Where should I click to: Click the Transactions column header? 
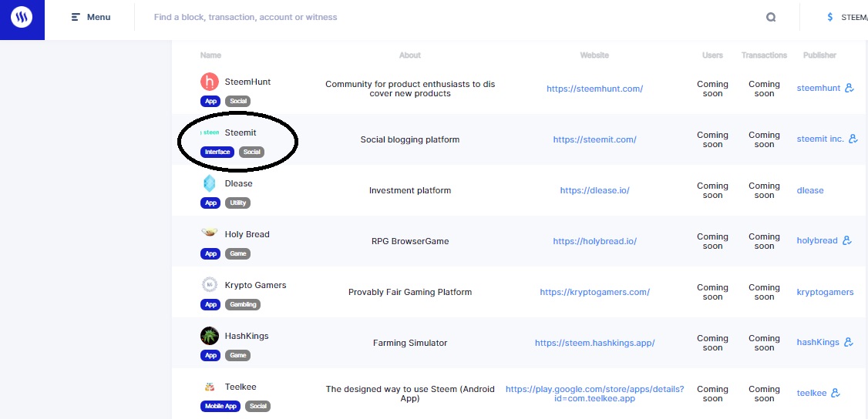pyautogui.click(x=764, y=55)
